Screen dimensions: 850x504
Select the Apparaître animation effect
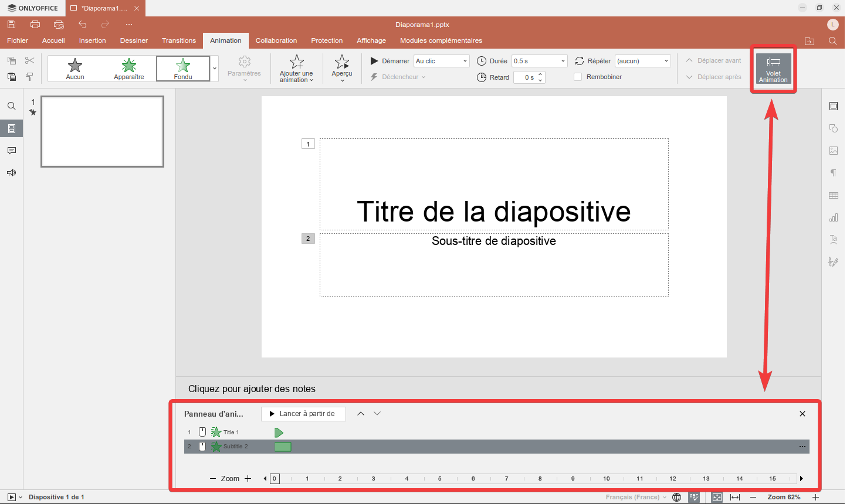(129, 69)
